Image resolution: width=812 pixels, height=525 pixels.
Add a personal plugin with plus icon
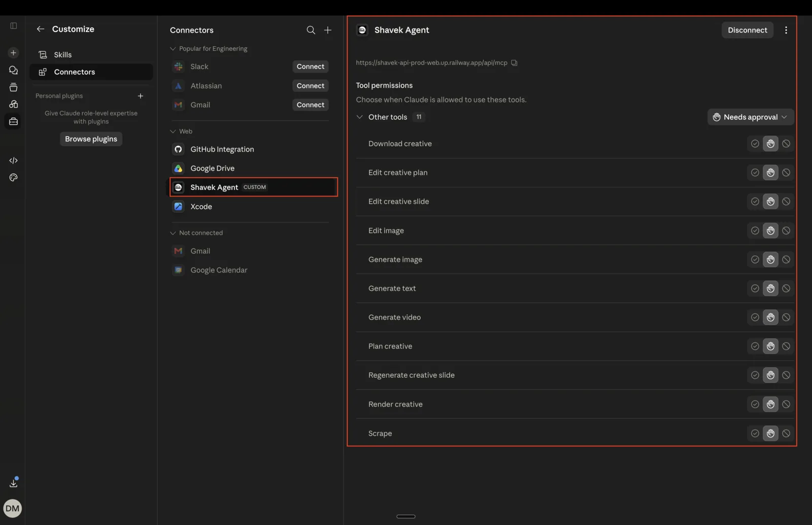click(x=141, y=96)
